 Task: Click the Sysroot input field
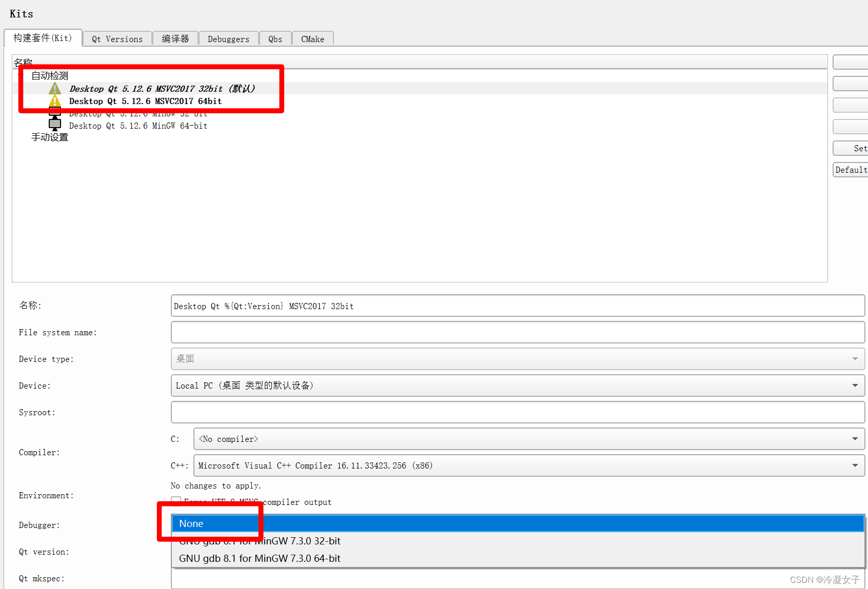click(x=518, y=412)
